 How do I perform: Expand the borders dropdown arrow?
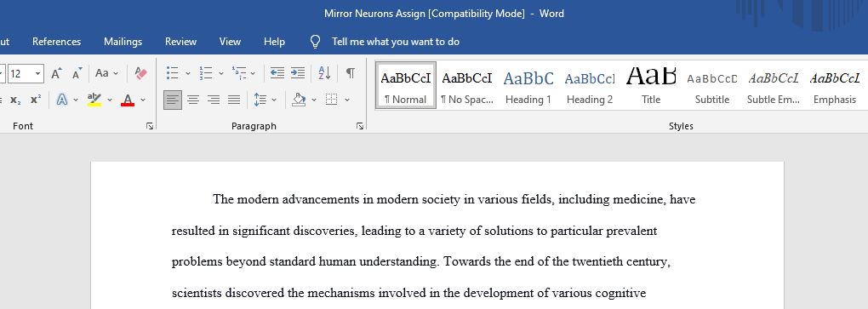click(347, 100)
